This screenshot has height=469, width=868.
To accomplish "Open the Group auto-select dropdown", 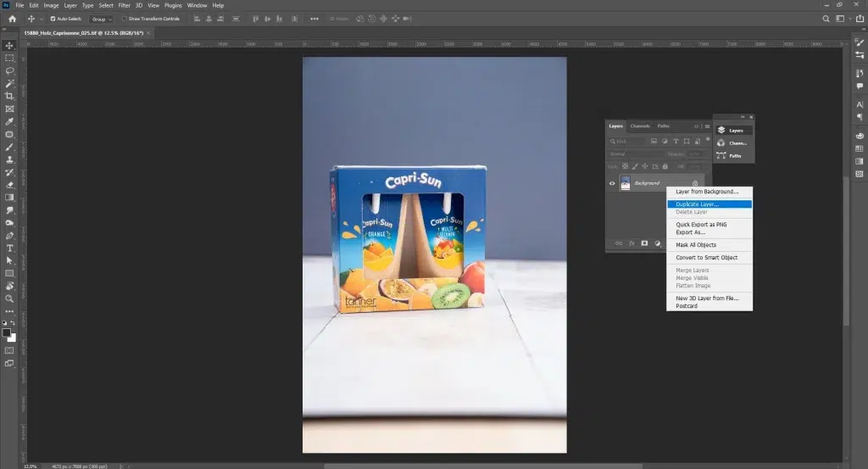I will click(x=102, y=19).
